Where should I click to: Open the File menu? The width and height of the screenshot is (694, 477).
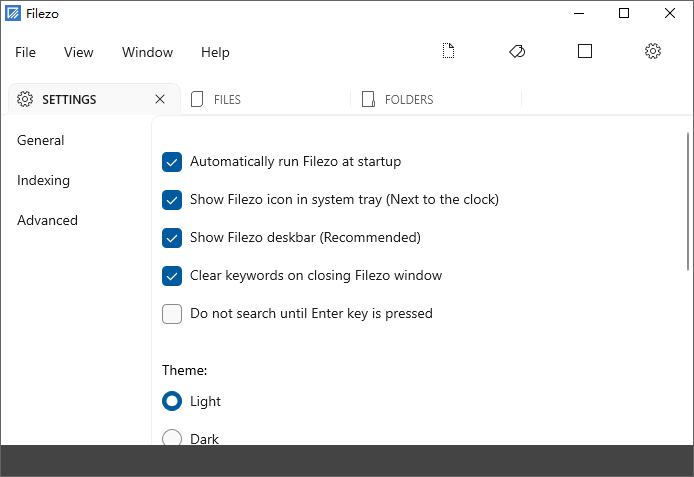(x=25, y=52)
